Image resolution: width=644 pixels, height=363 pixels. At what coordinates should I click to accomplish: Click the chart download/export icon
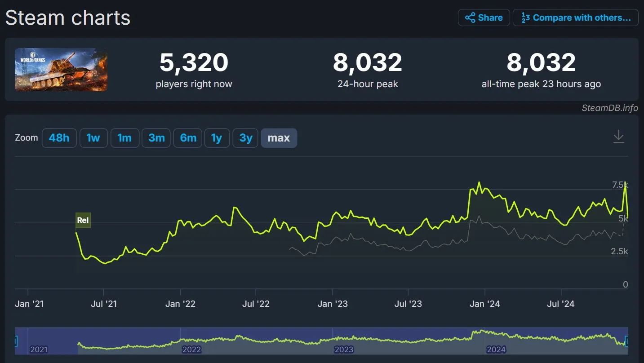coord(619,137)
